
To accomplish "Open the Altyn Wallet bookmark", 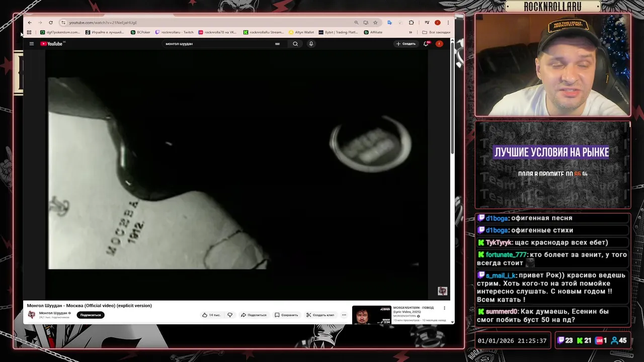I will pyautogui.click(x=301, y=32).
